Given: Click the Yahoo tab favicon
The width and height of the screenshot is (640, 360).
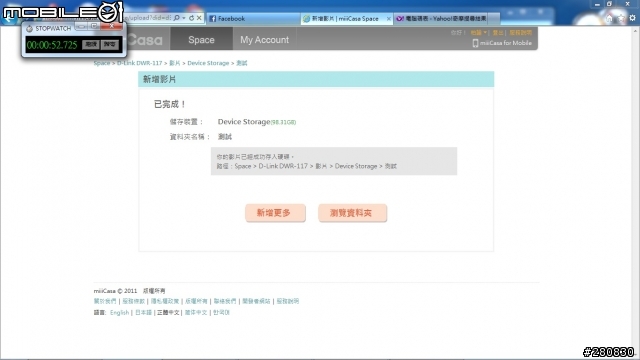Looking at the screenshot, I should [x=400, y=18].
